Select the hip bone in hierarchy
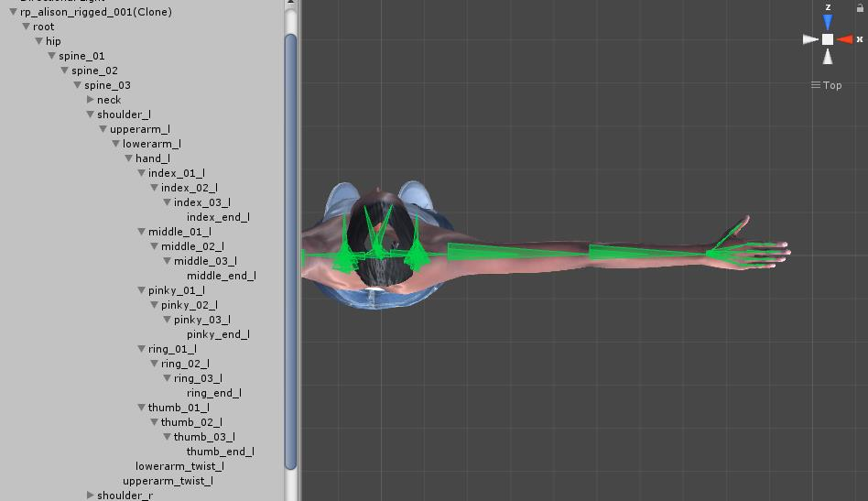Screen dimensions: 868x501 click(x=53, y=41)
